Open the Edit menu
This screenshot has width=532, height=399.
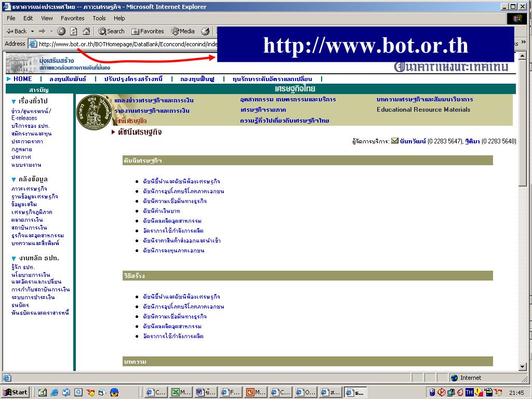coord(28,18)
